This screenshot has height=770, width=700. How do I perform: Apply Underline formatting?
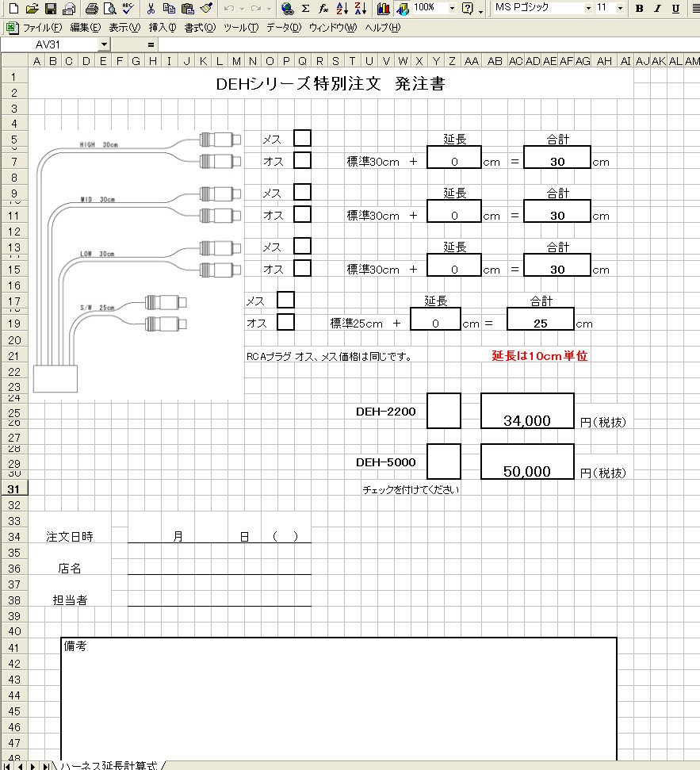[x=675, y=8]
